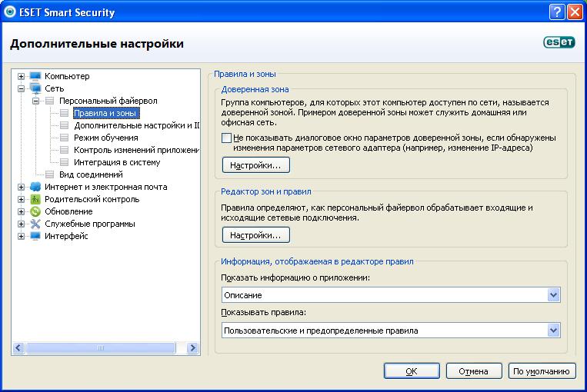Select the Режим обучения tree item
Viewport: 587px width, 392px height.
coord(106,138)
